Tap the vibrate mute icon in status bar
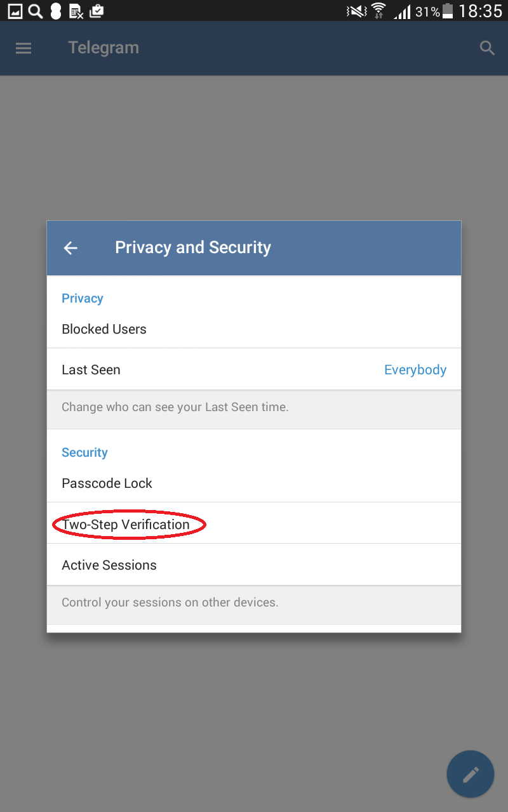 [356, 11]
